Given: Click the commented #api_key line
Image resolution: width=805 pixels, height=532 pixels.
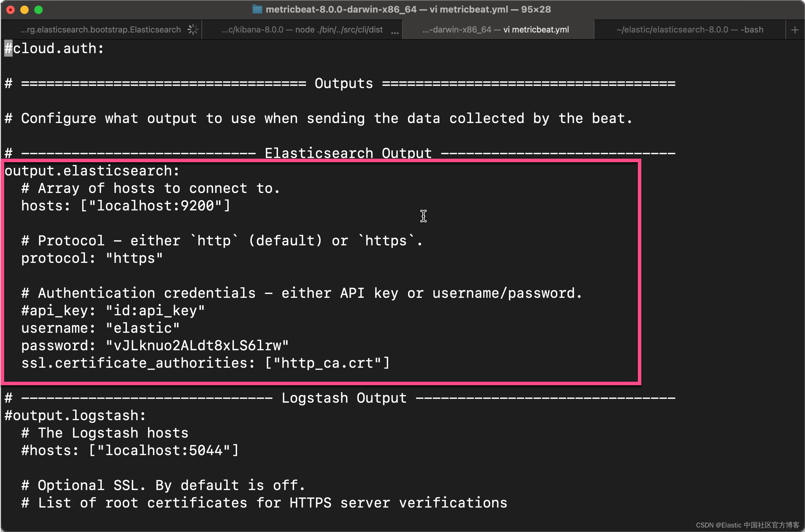Looking at the screenshot, I should [113, 311].
